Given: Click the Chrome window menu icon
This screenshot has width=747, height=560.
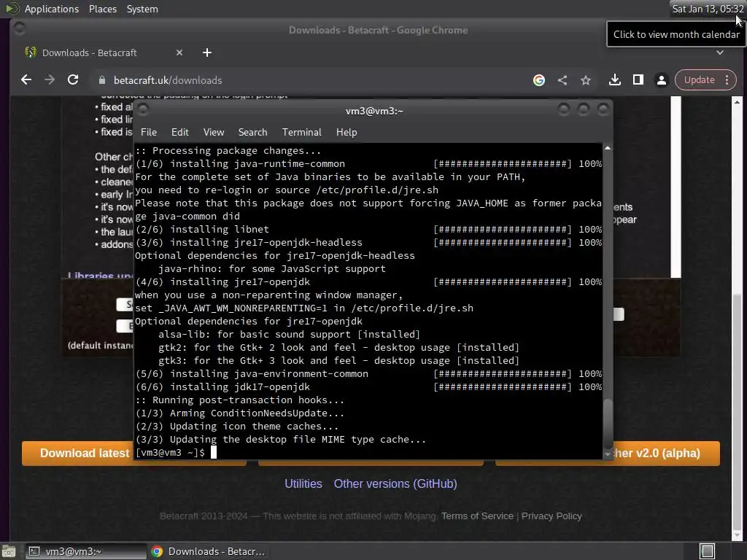Looking at the screenshot, I should point(20,29).
